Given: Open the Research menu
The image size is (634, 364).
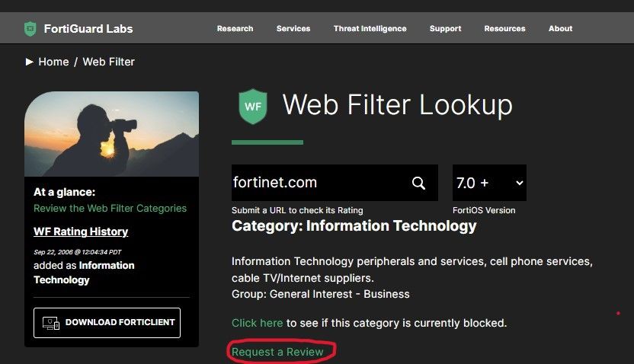Looking at the screenshot, I should (235, 29).
